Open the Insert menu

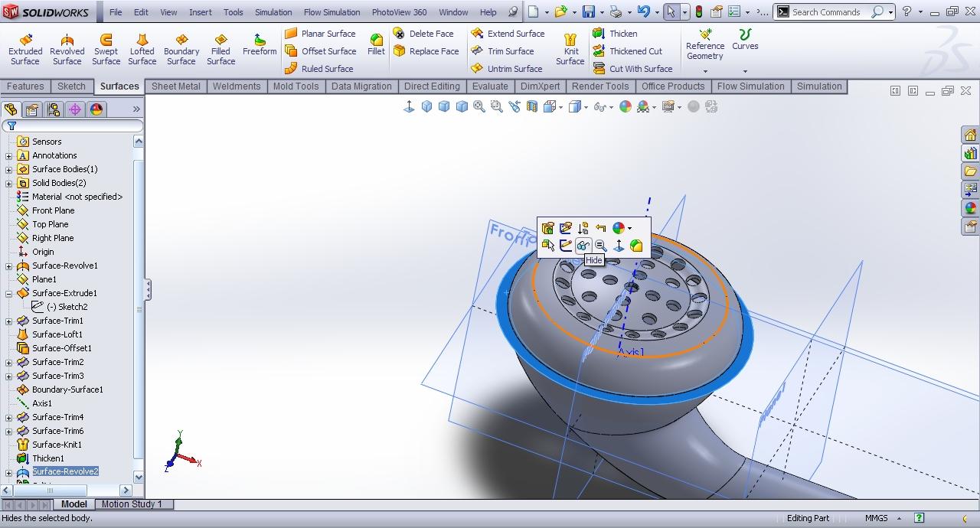point(201,12)
